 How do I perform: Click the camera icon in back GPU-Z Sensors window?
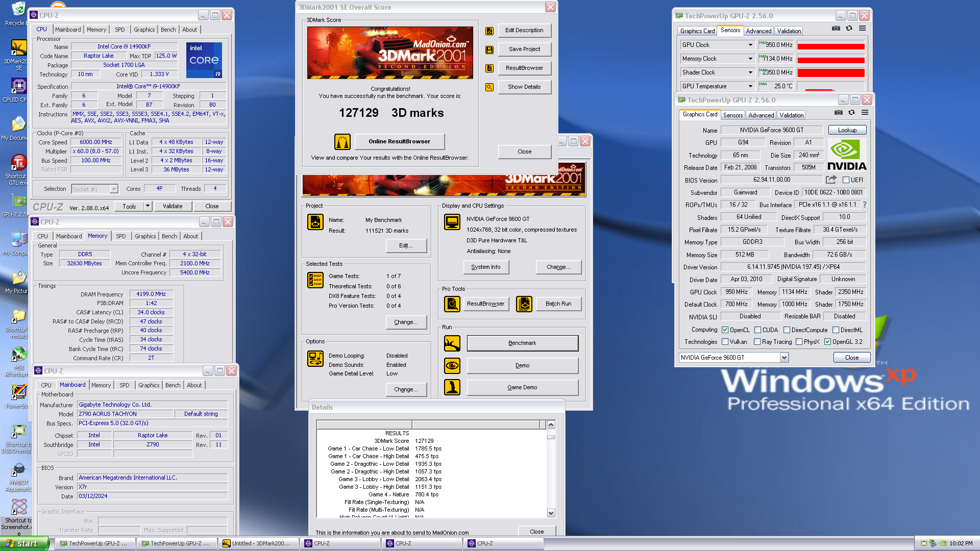pos(836,29)
